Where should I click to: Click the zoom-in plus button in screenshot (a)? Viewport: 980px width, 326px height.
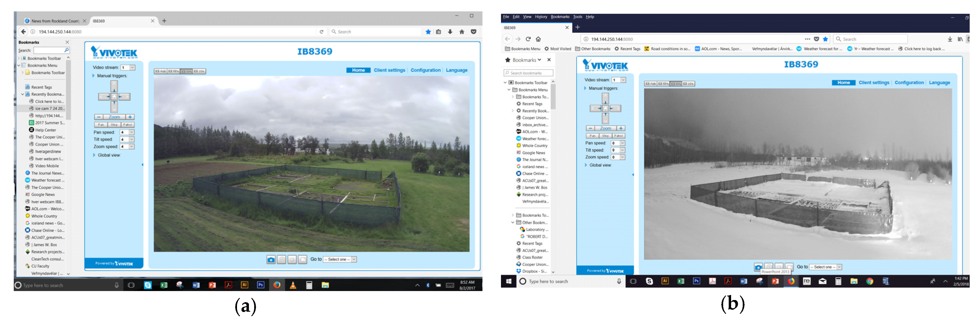(x=130, y=117)
